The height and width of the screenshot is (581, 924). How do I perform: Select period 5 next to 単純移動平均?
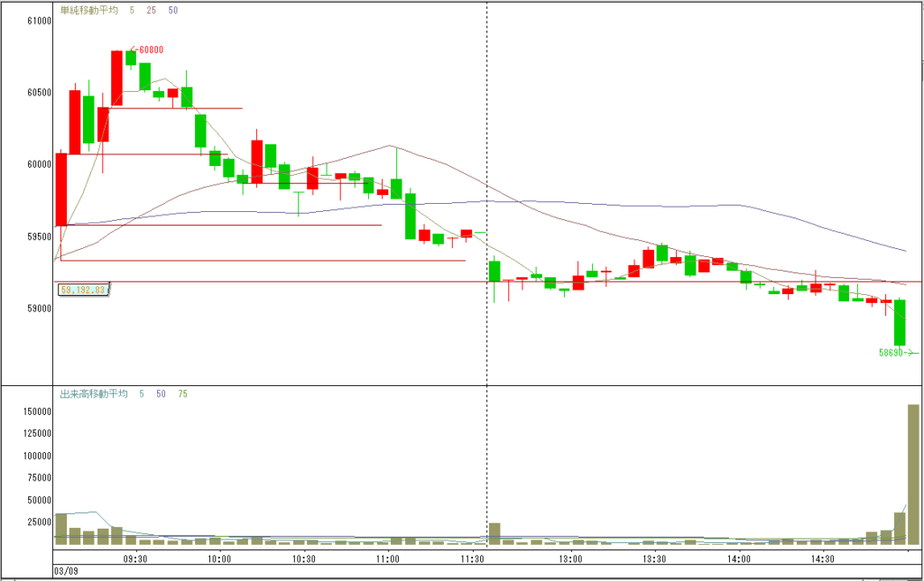132,10
